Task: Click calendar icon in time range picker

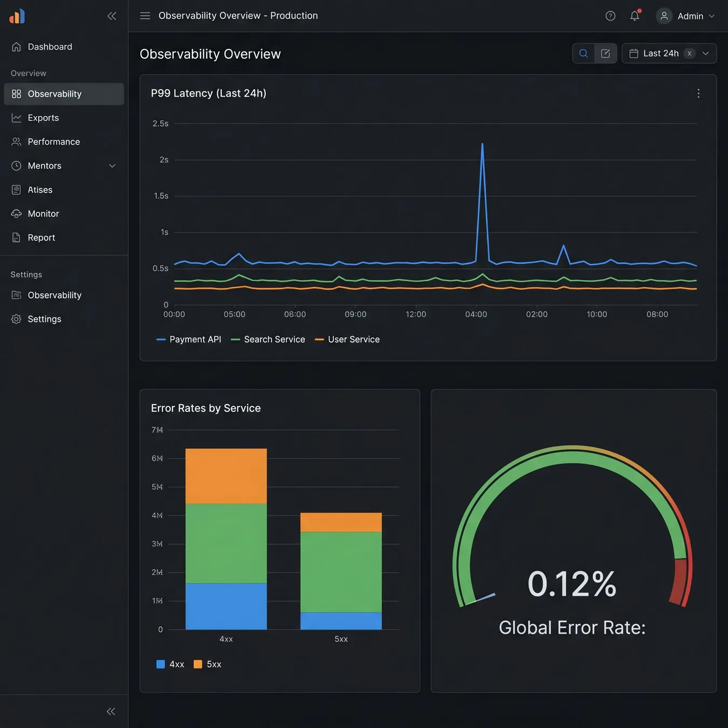Action: click(x=634, y=53)
